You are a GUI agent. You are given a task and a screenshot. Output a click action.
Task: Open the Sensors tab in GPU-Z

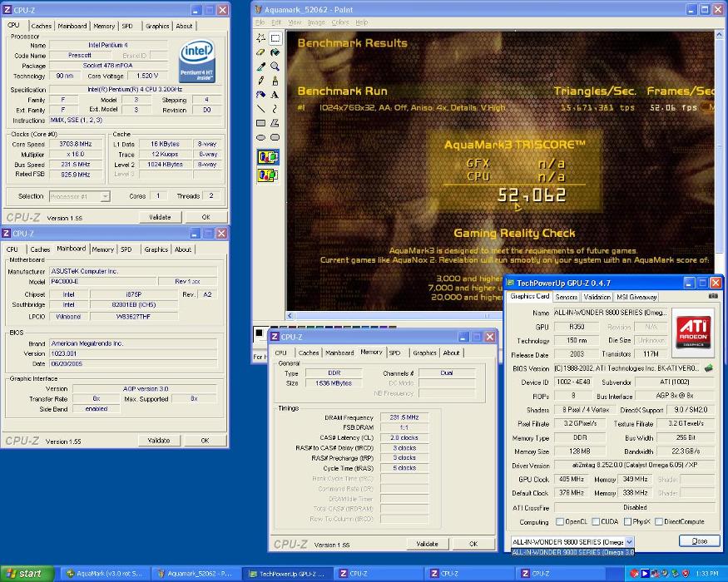(x=567, y=297)
